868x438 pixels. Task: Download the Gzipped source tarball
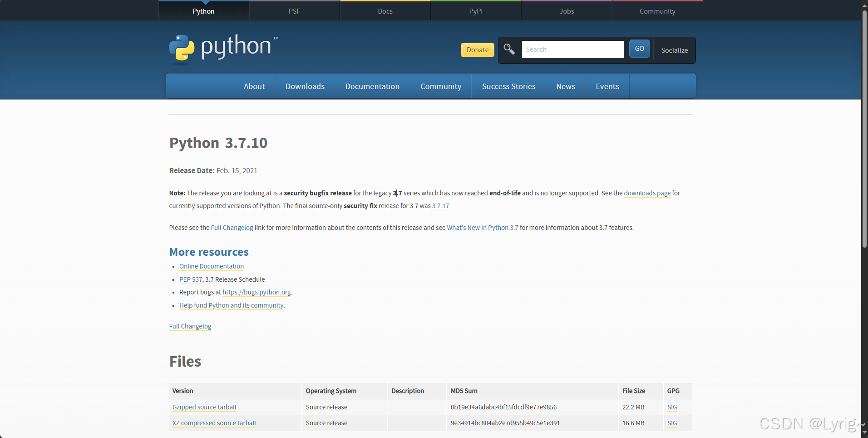[x=204, y=407]
